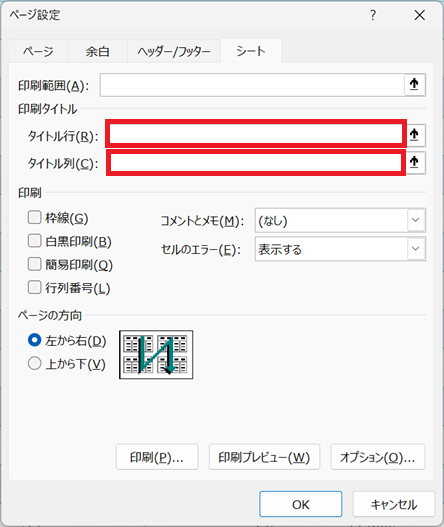Click the help question mark icon
Image resolution: width=444 pixels, height=527 pixels.
[x=373, y=15]
